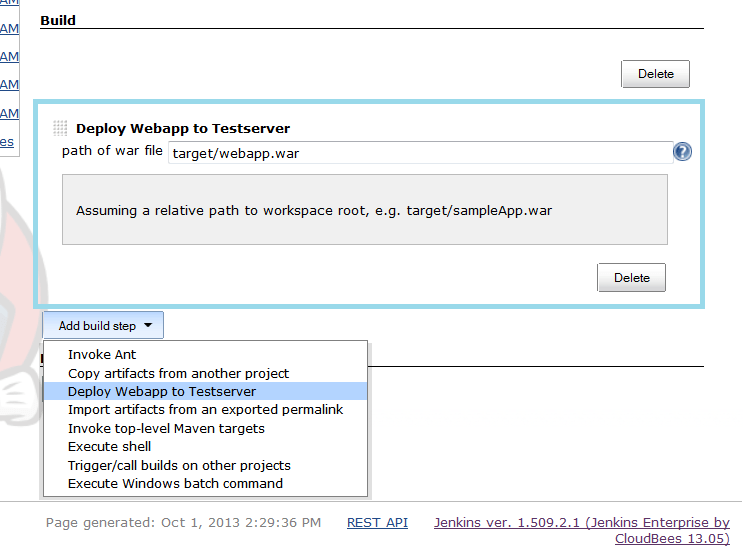Select Import artifacts from an exported permalink
The height and width of the screenshot is (550, 743).
tap(205, 410)
